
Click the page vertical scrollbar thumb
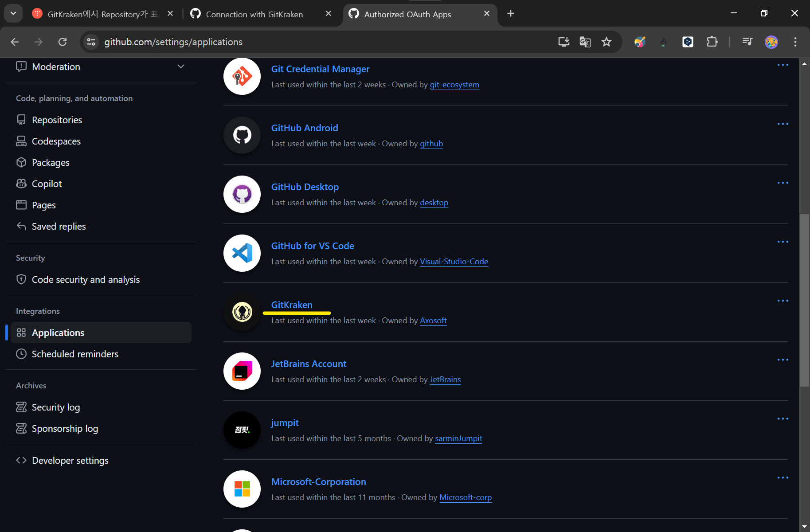pos(804,301)
